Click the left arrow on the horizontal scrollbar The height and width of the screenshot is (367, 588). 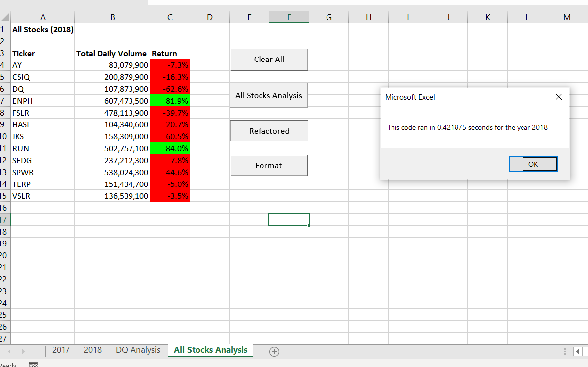(578, 351)
